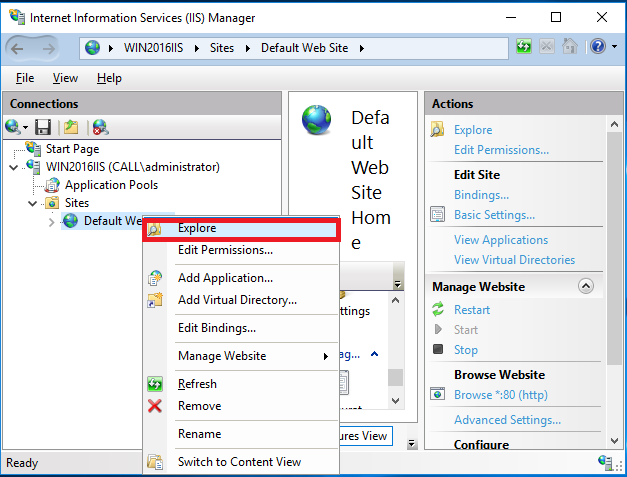
Task: Click the Browse *:80 globe window icon
Action: pos(437,394)
